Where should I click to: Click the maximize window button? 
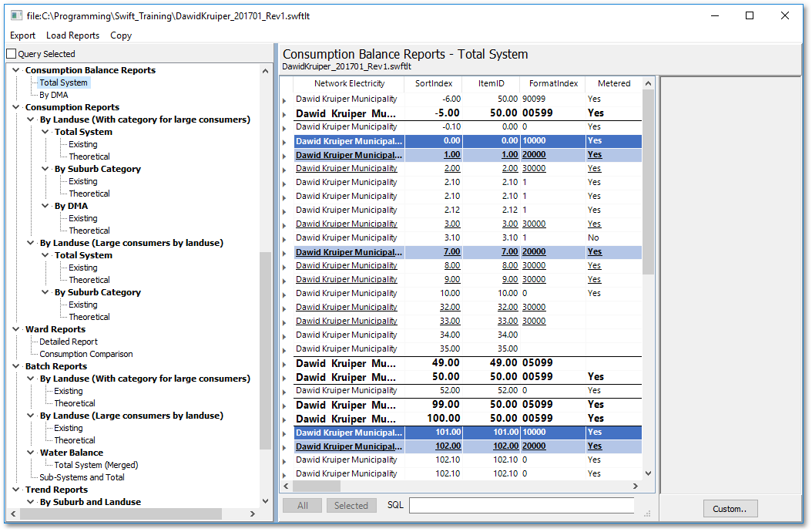point(750,15)
